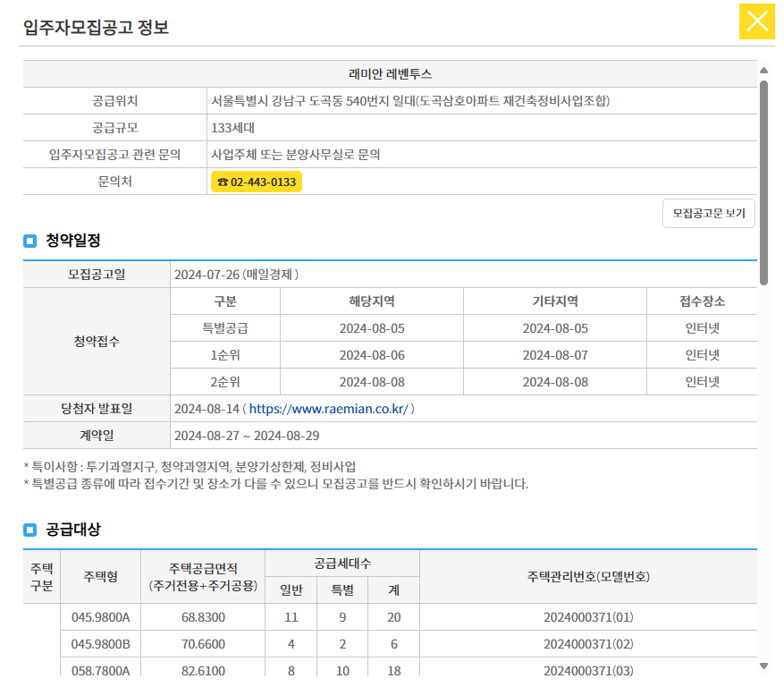
Task: Click the 청약접수 row header
Action: (97, 342)
